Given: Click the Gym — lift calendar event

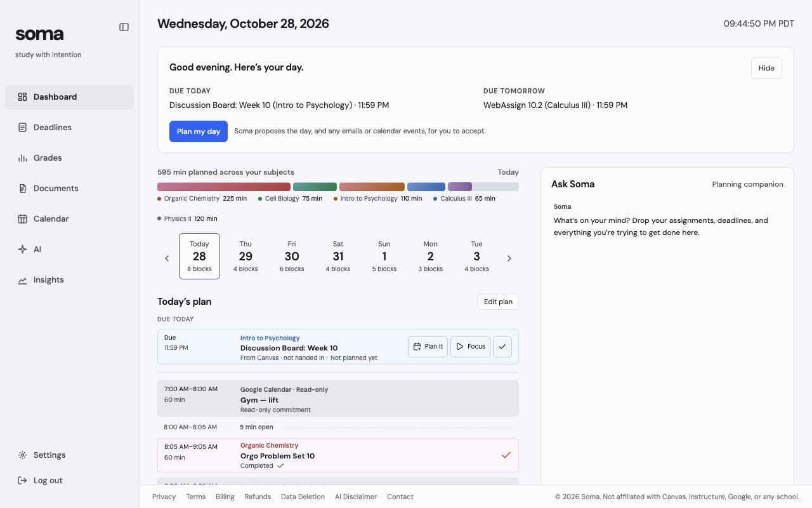Looking at the screenshot, I should click(x=338, y=399).
